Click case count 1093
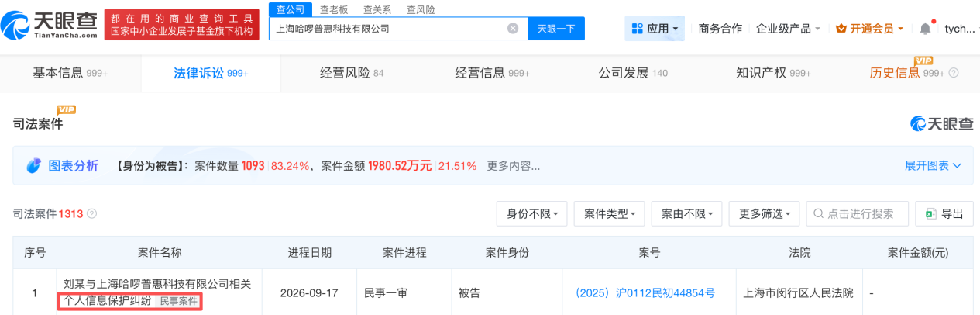 tap(253, 166)
